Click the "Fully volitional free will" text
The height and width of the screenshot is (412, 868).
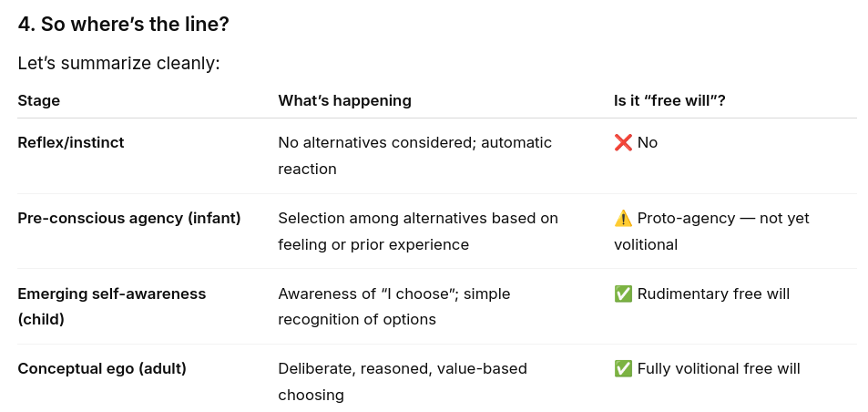[719, 369]
